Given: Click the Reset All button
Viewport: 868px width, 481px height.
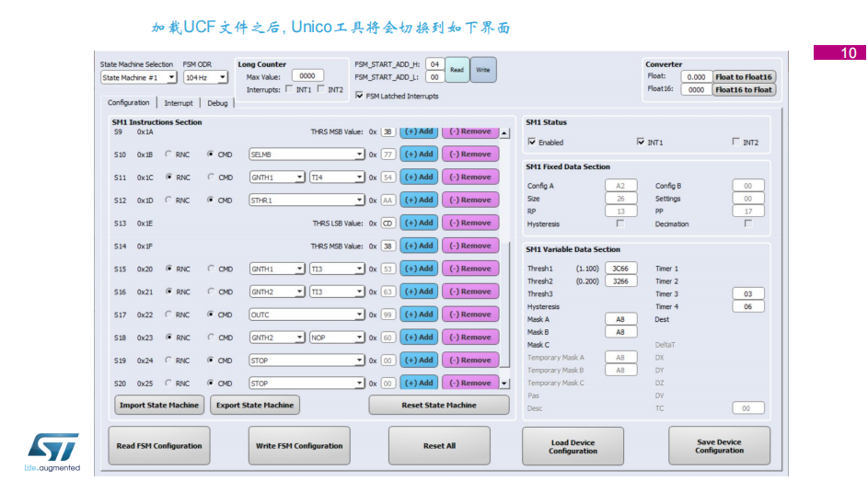Looking at the screenshot, I should (x=440, y=446).
